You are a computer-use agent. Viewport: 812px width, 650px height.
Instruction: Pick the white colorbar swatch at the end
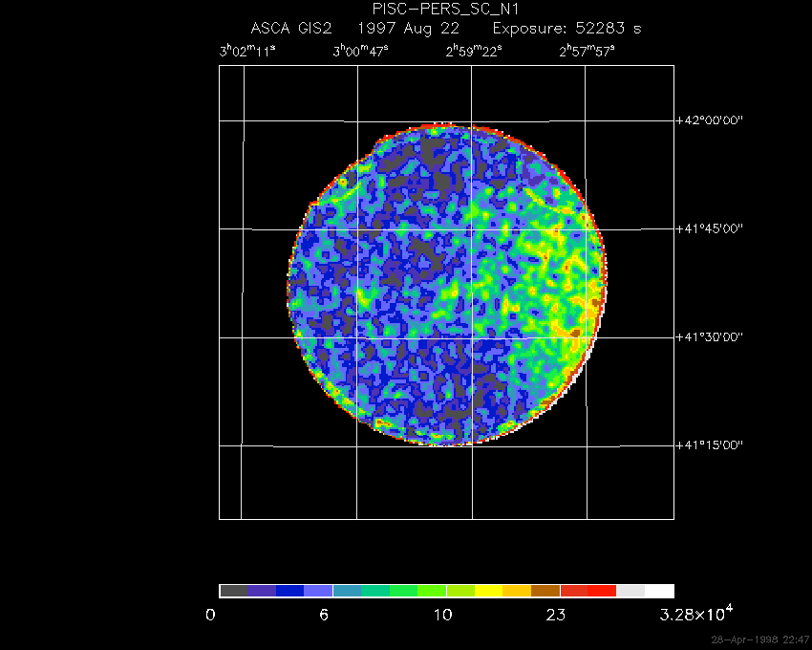(x=659, y=591)
